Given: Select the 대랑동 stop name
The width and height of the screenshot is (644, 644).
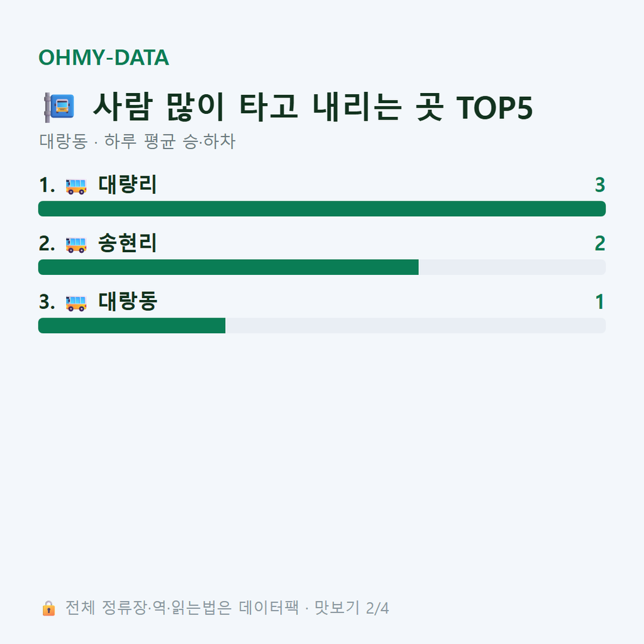Looking at the screenshot, I should tap(127, 301).
